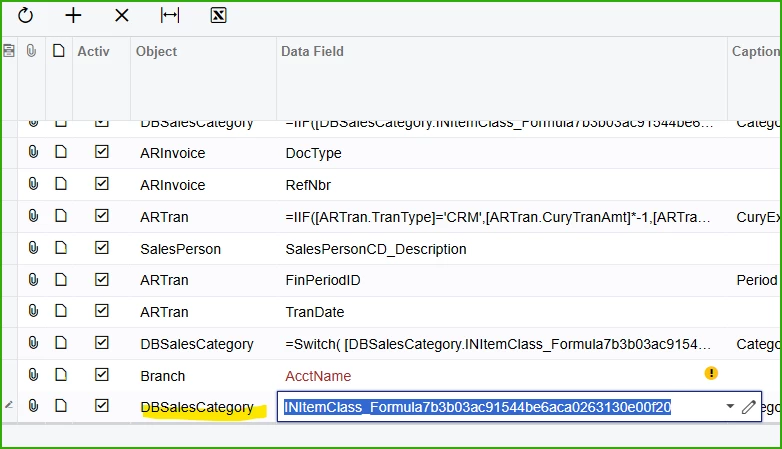The width and height of the screenshot is (782, 449).
Task: Delete row using the X icon
Action: tap(122, 15)
